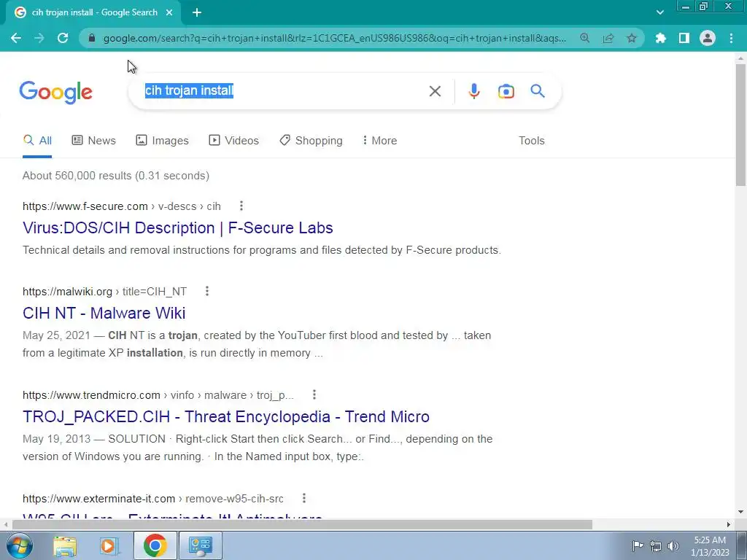Viewport: 747px width, 560px height.
Task: Search by image with the camera icon
Action: tap(506, 91)
